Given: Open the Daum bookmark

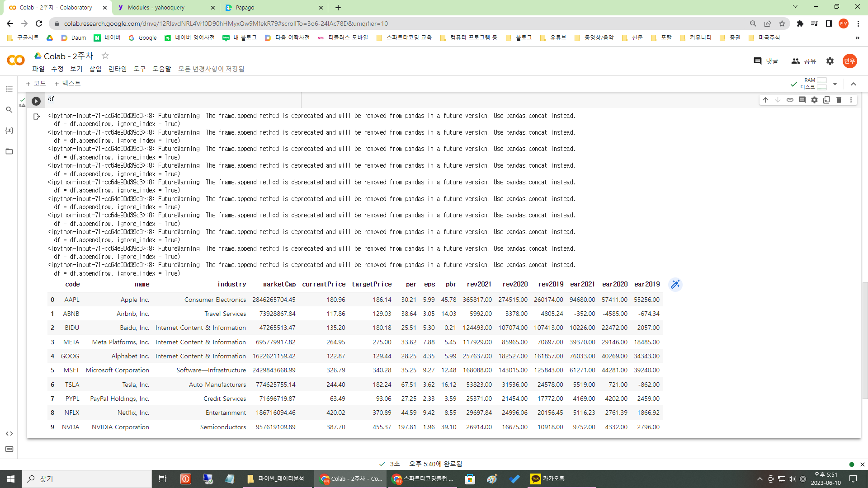Looking at the screenshot, I should [74, 38].
